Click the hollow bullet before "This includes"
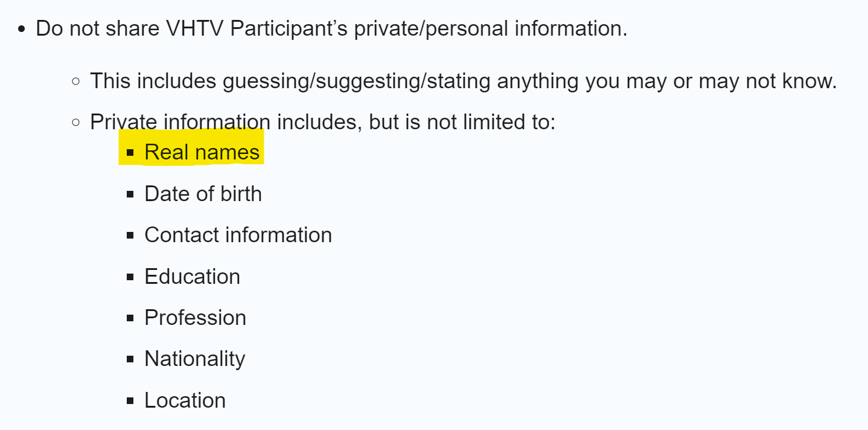 75,81
